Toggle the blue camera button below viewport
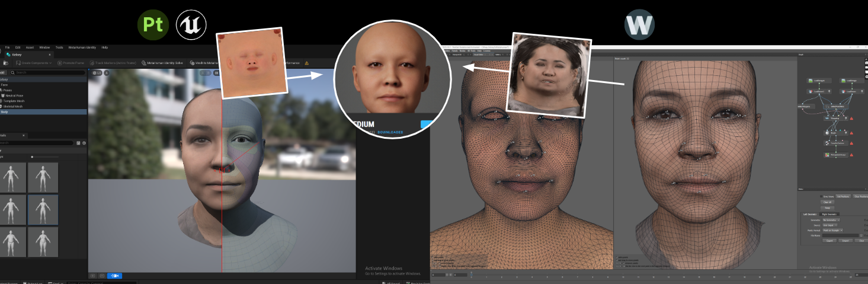The width and height of the screenshot is (868, 284). click(x=114, y=276)
